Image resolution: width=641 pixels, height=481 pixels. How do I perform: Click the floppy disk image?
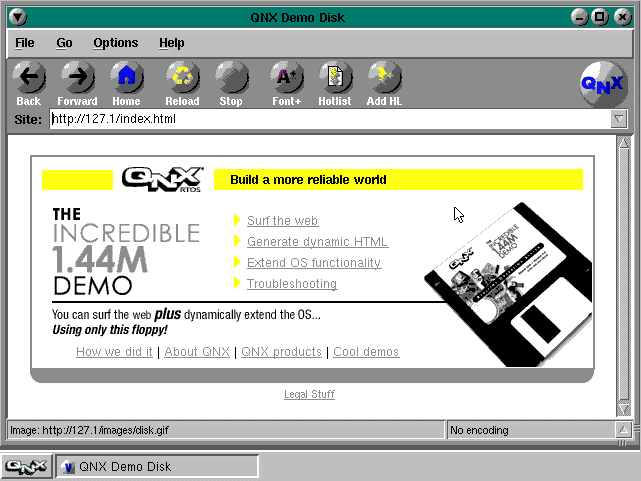(505, 285)
